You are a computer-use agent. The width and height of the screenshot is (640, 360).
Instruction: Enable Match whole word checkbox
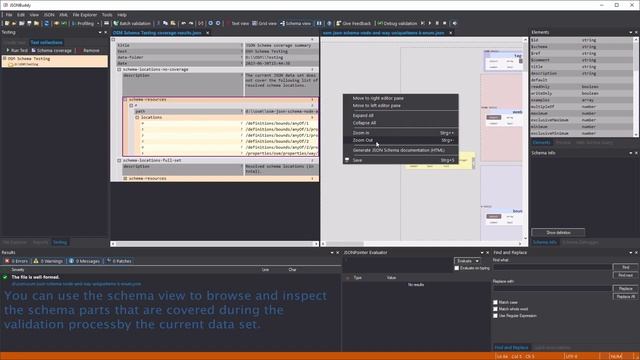coord(496,309)
